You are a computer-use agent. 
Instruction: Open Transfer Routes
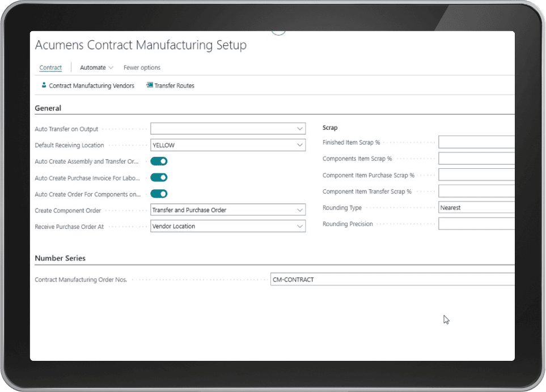click(x=170, y=86)
